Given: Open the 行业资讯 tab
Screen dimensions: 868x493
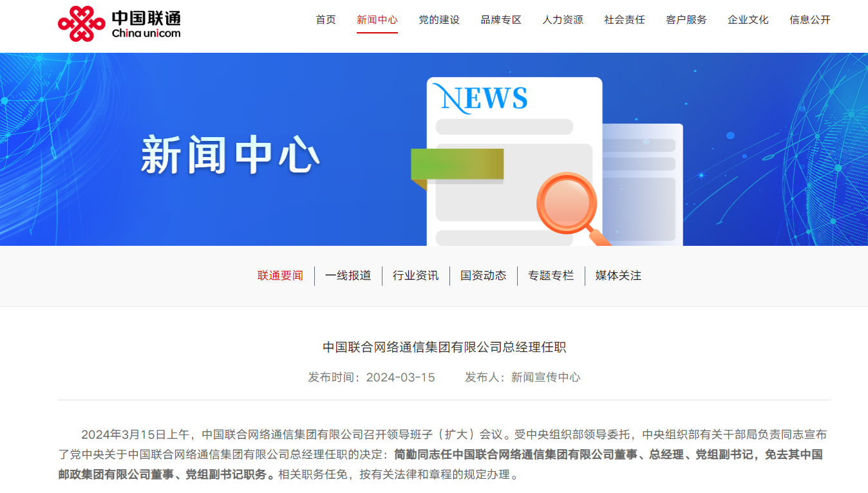Looking at the screenshot, I should 416,275.
